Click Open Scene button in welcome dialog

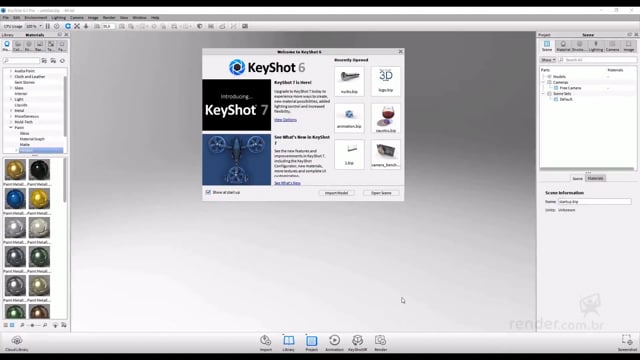coord(381,193)
